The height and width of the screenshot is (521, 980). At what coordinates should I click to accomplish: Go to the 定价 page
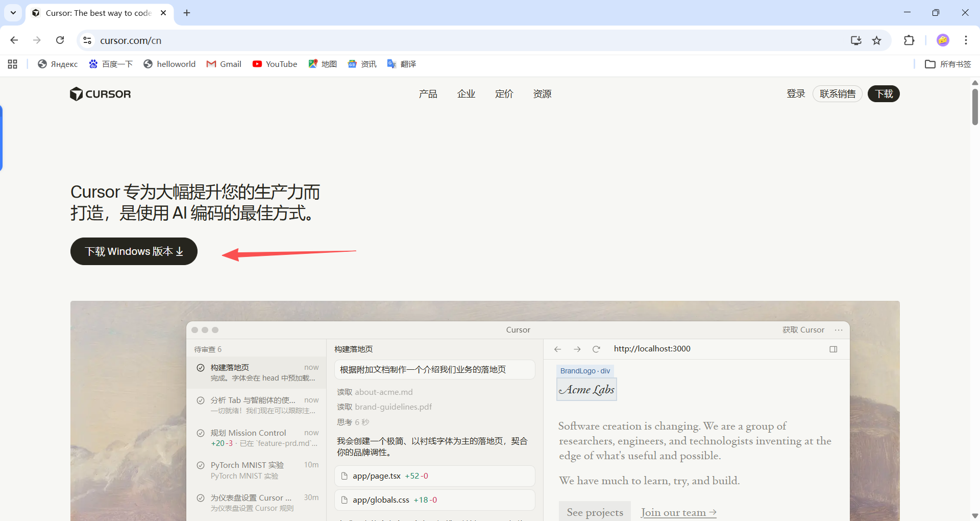pos(504,94)
